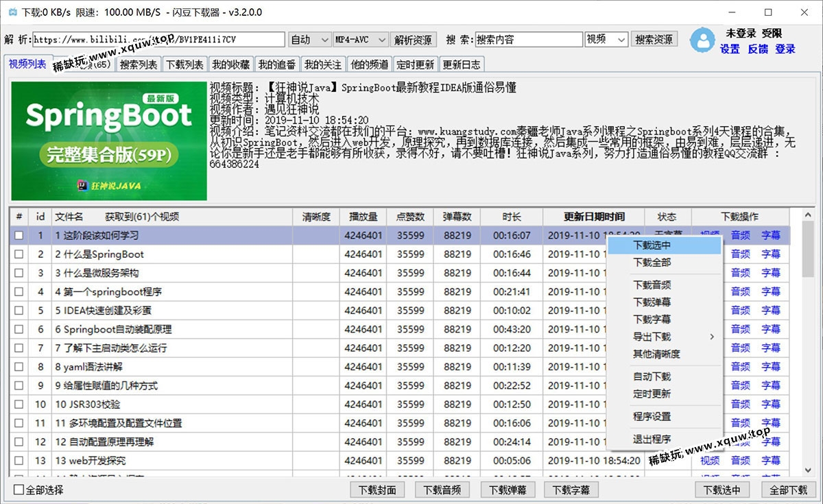Open the 我的收藏 tab
The height and width of the screenshot is (504, 823).
pos(231,64)
